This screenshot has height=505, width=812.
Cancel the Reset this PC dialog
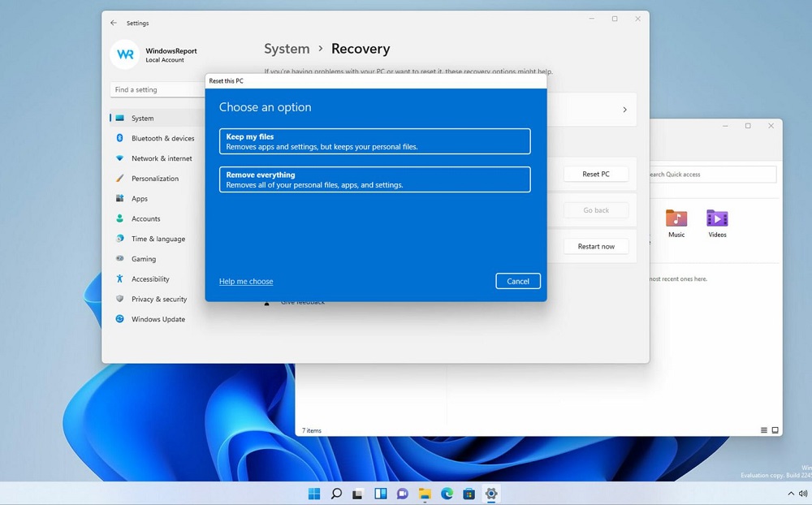point(518,281)
